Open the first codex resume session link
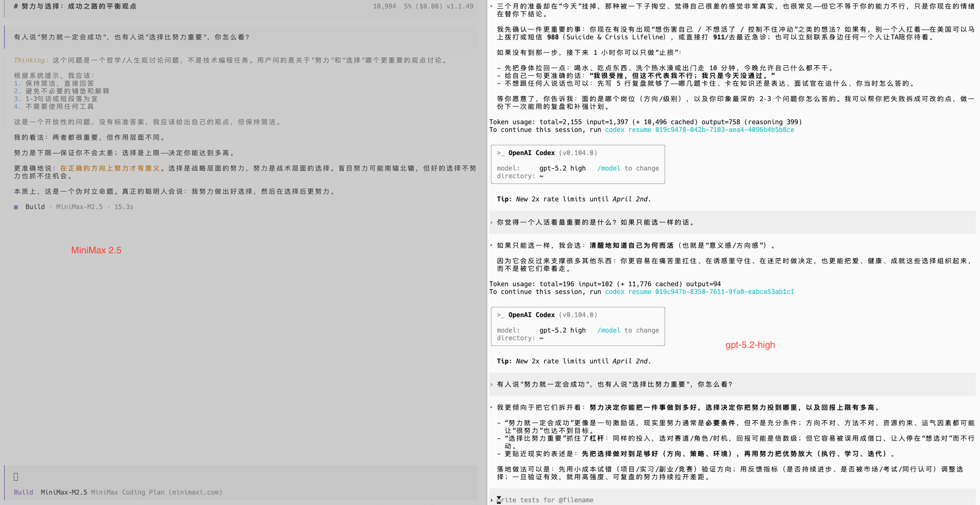 pos(699,130)
